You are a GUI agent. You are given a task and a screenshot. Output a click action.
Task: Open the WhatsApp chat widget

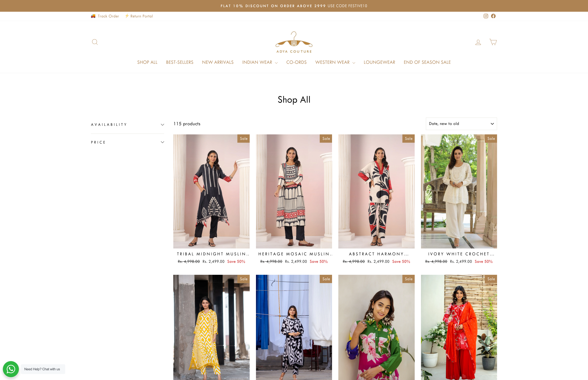point(11,369)
